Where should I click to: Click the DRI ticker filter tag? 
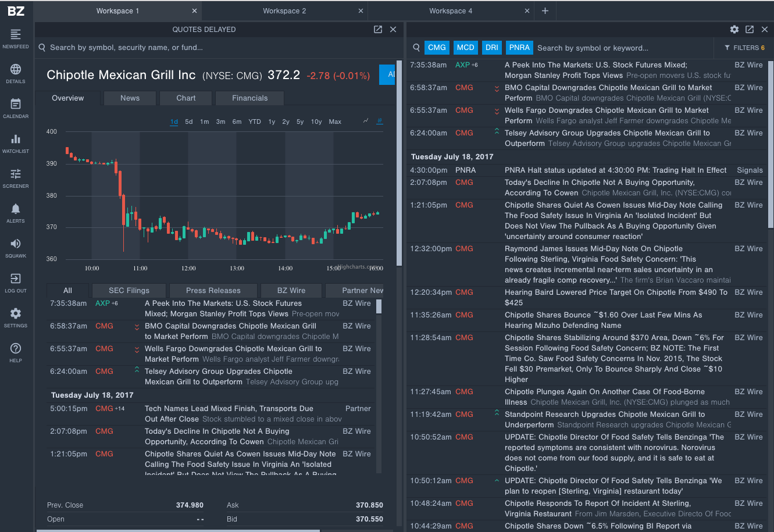coord(492,48)
